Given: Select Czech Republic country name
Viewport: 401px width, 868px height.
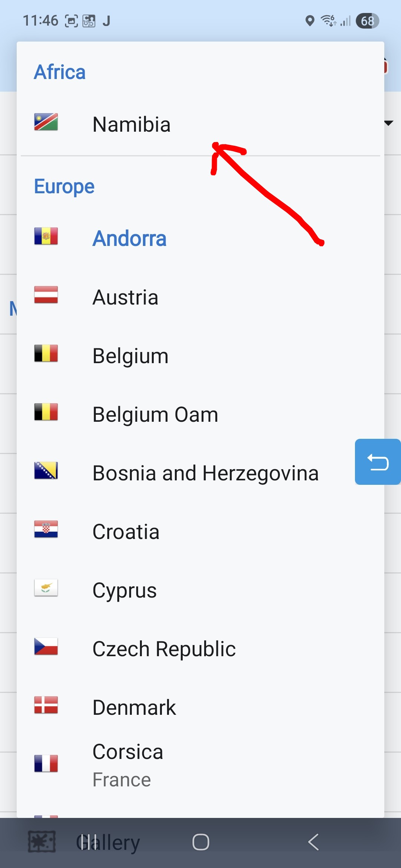Looking at the screenshot, I should 164,649.
